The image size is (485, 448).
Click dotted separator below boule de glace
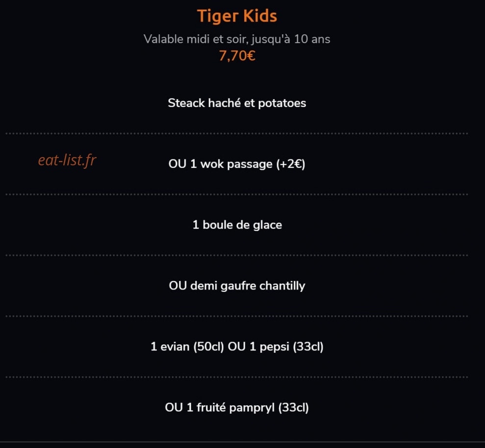coord(237,256)
